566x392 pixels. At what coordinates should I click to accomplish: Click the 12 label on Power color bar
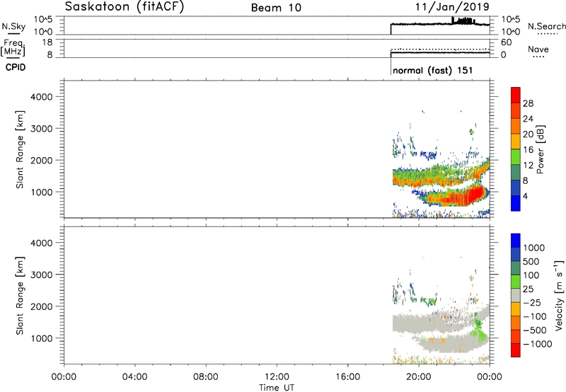[x=528, y=166]
